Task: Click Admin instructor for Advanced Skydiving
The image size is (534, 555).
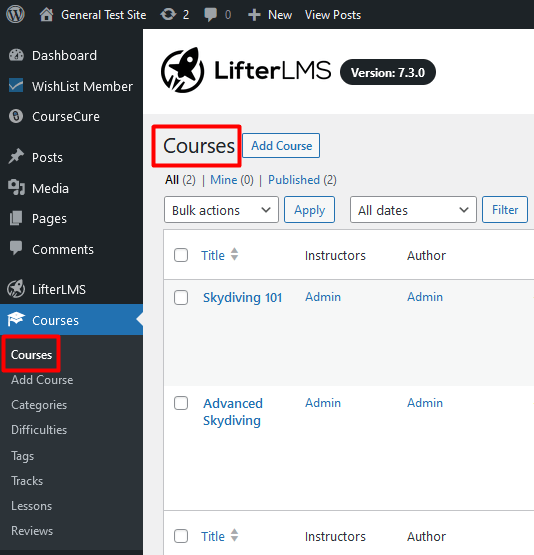Action: click(x=323, y=402)
